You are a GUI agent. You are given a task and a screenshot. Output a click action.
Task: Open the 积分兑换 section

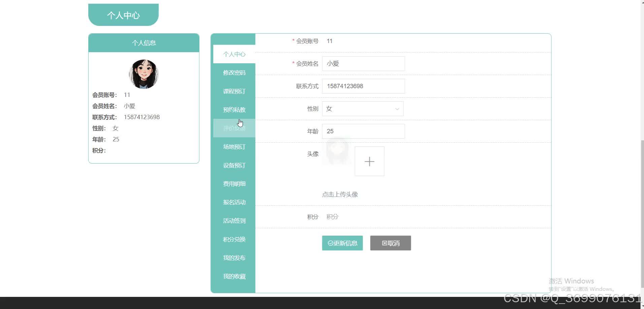pos(234,239)
